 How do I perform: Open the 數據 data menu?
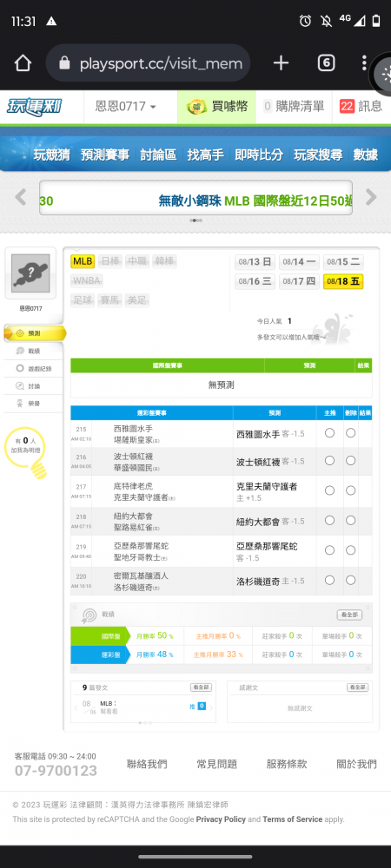[x=366, y=155]
